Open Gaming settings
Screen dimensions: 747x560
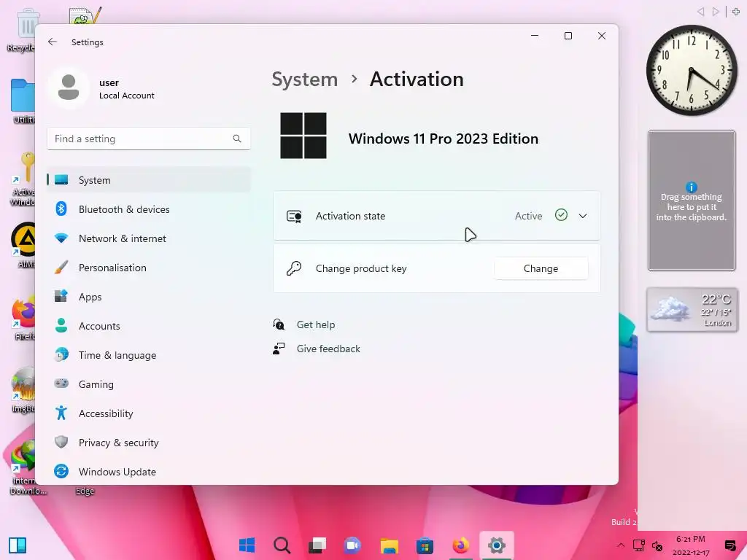(149, 384)
